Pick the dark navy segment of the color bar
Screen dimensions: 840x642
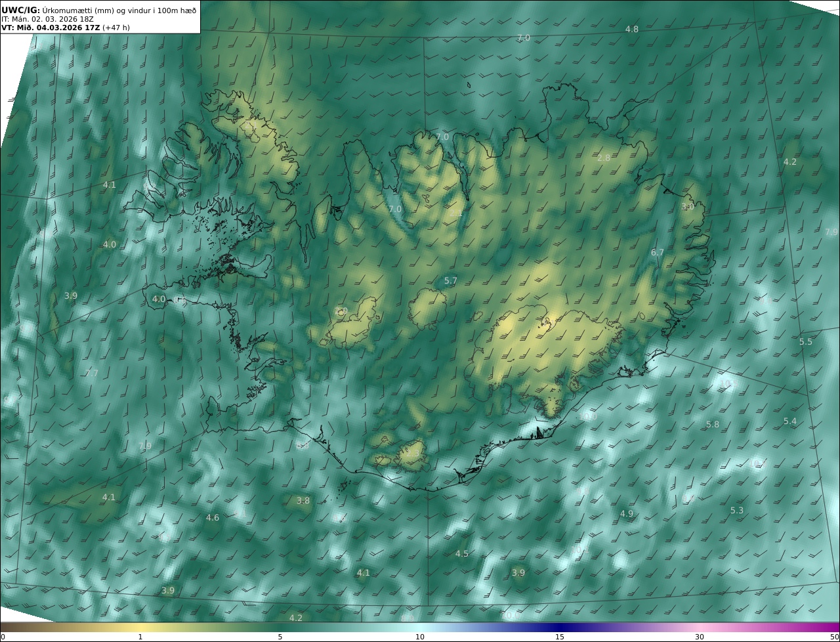[560, 628]
